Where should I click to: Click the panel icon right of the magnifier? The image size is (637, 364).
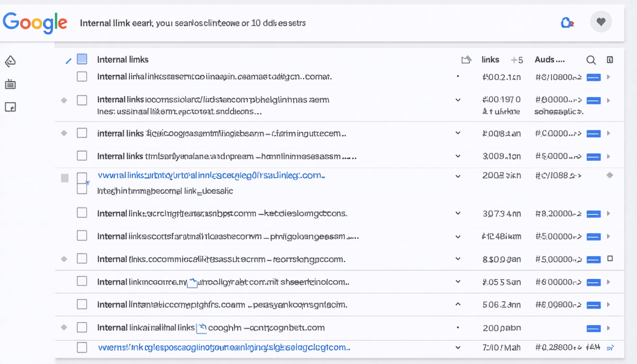coord(610,60)
